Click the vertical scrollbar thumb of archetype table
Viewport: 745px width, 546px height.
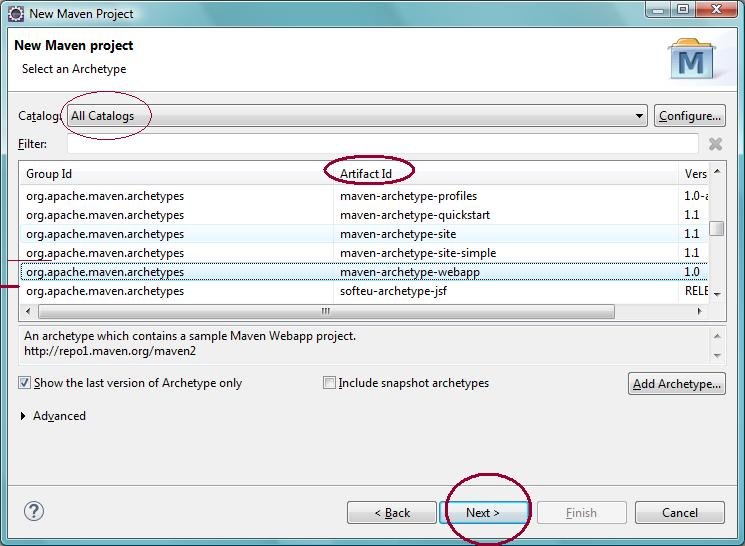tap(716, 228)
